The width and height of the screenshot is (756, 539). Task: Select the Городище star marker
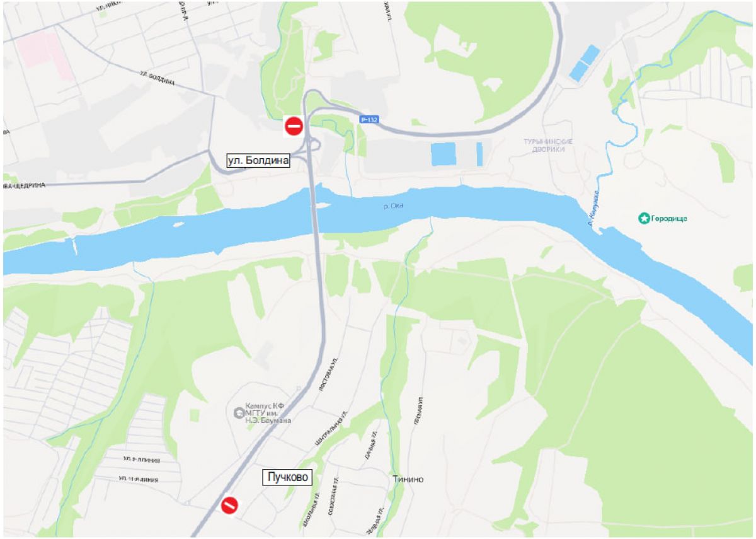[644, 219]
